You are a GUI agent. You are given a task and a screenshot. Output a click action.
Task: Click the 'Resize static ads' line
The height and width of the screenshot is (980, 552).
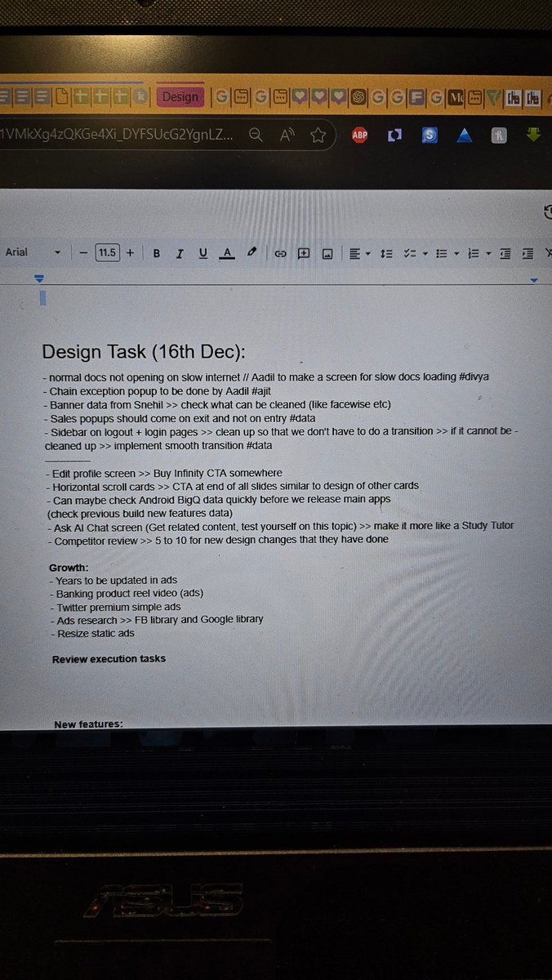click(92, 634)
